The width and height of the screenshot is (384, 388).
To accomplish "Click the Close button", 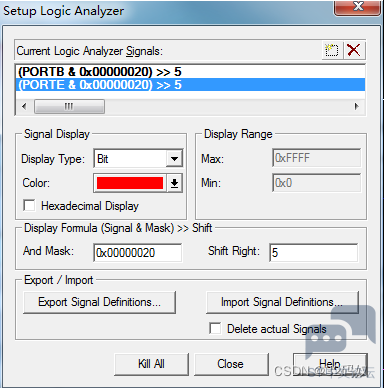I will pyautogui.click(x=231, y=364).
